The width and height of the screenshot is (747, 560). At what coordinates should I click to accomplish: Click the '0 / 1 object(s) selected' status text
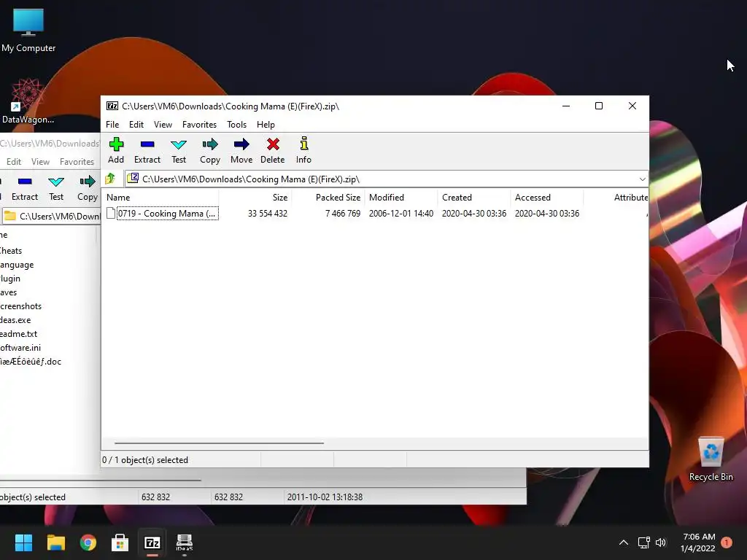pos(145,460)
